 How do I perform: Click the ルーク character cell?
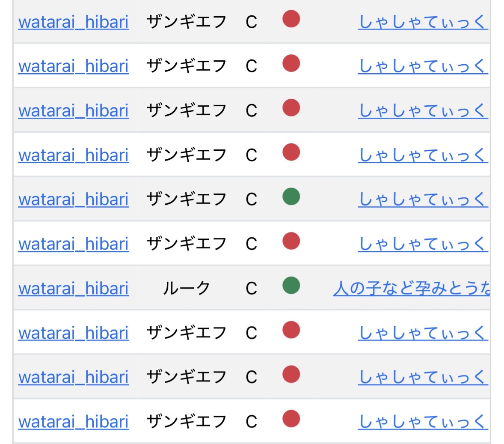[186, 289]
